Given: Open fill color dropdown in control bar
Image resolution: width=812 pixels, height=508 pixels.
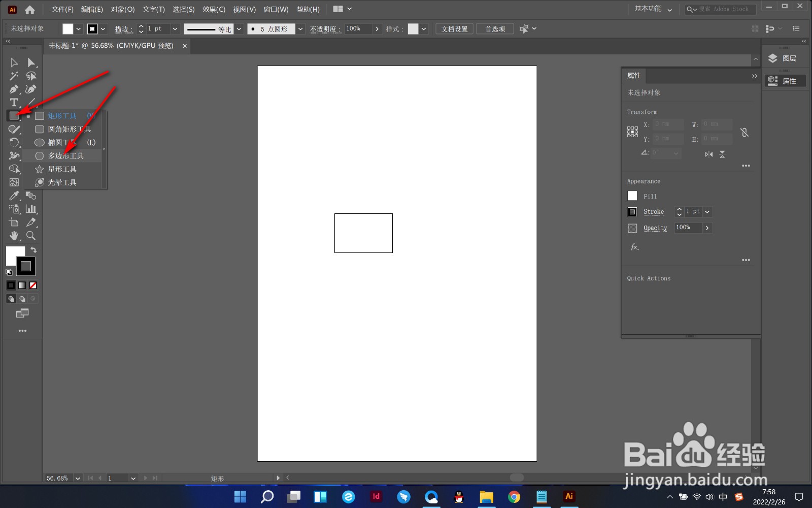Looking at the screenshot, I should tap(79, 29).
